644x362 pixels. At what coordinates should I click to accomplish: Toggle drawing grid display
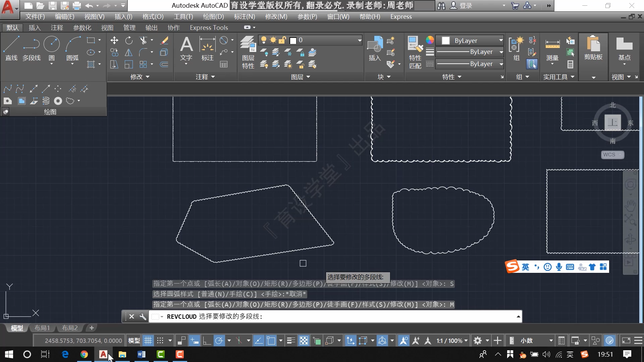tap(148, 341)
